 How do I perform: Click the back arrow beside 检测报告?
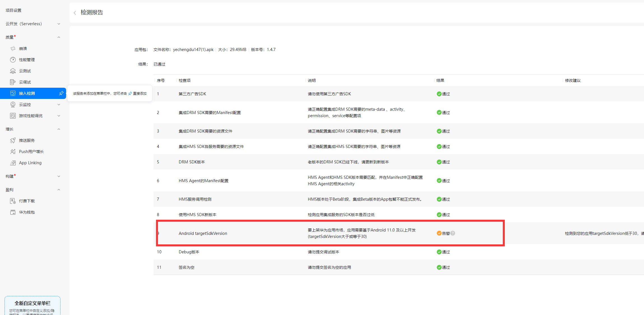tap(75, 13)
